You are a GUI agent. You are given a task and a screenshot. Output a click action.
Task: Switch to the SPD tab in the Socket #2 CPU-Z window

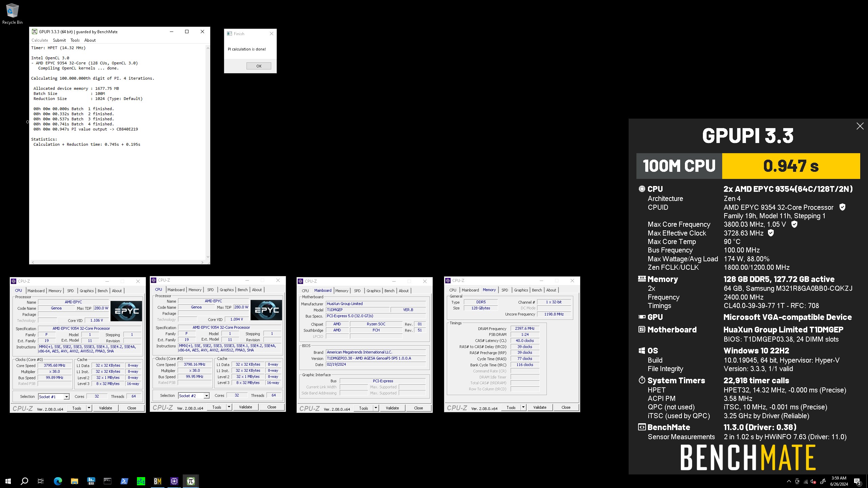[x=210, y=290]
